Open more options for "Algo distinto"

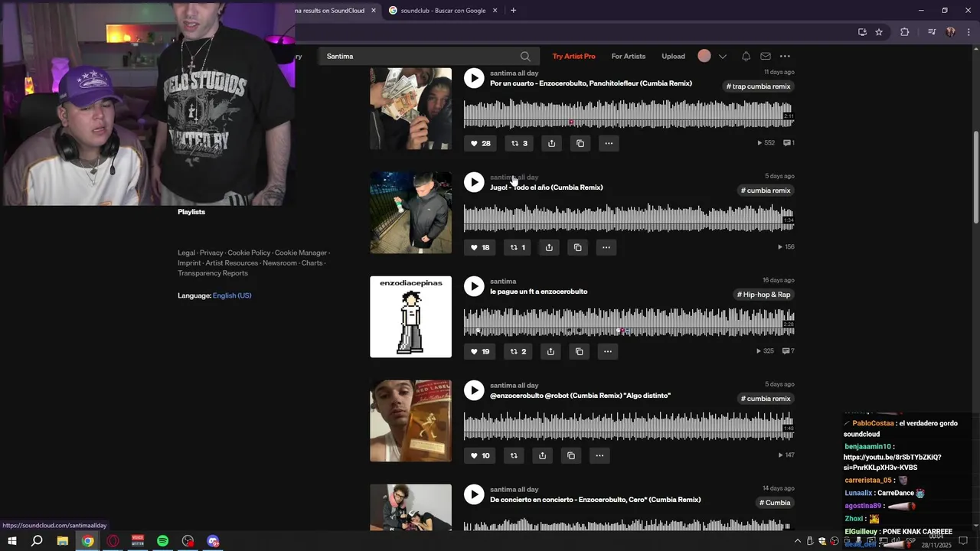(x=599, y=455)
